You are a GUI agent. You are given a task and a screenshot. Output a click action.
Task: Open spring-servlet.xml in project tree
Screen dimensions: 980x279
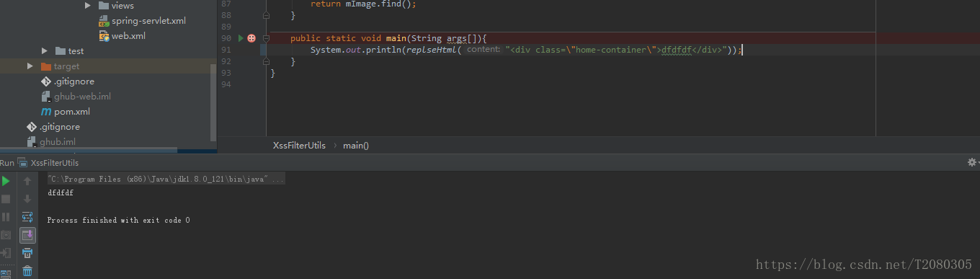click(148, 21)
